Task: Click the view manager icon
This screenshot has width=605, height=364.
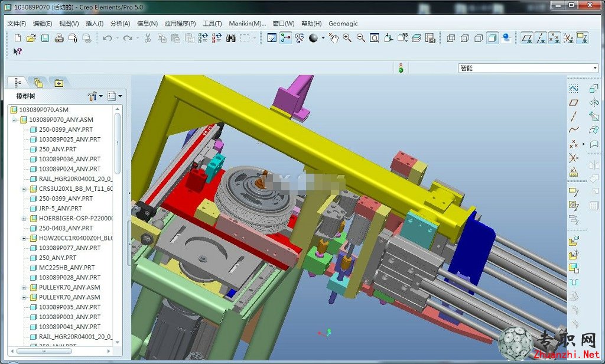Action: [x=430, y=38]
